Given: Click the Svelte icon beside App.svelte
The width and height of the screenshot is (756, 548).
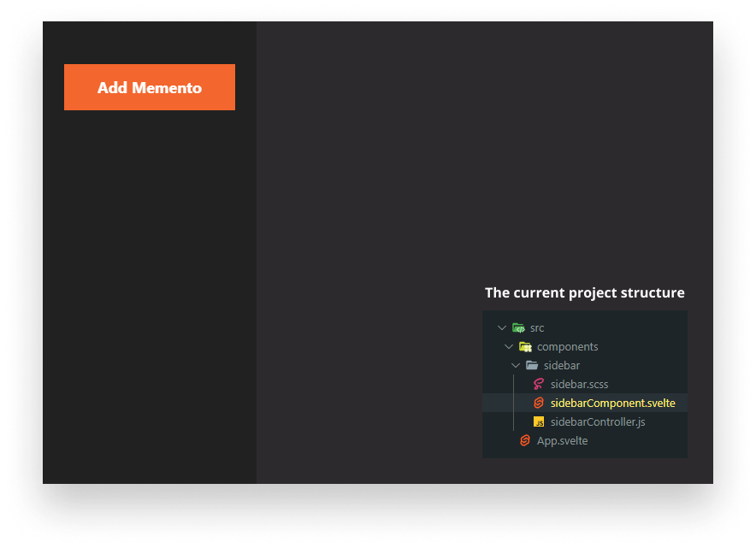Looking at the screenshot, I should [525, 440].
